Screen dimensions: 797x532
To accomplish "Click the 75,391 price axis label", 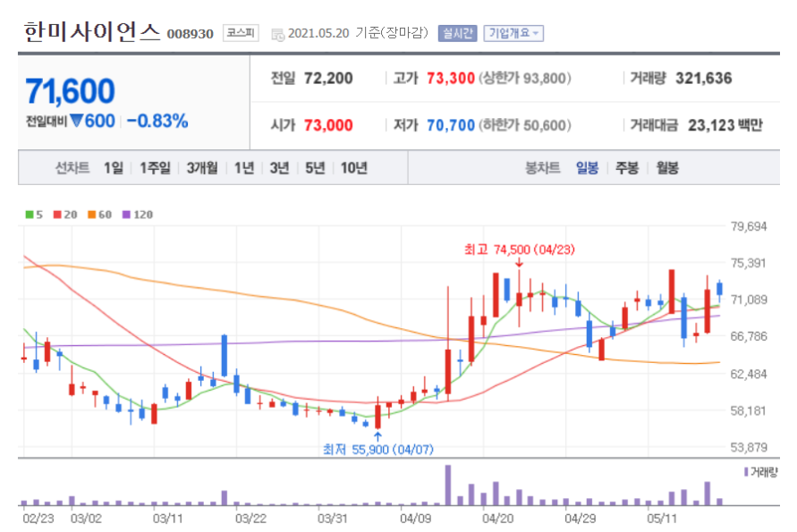I will tap(748, 263).
